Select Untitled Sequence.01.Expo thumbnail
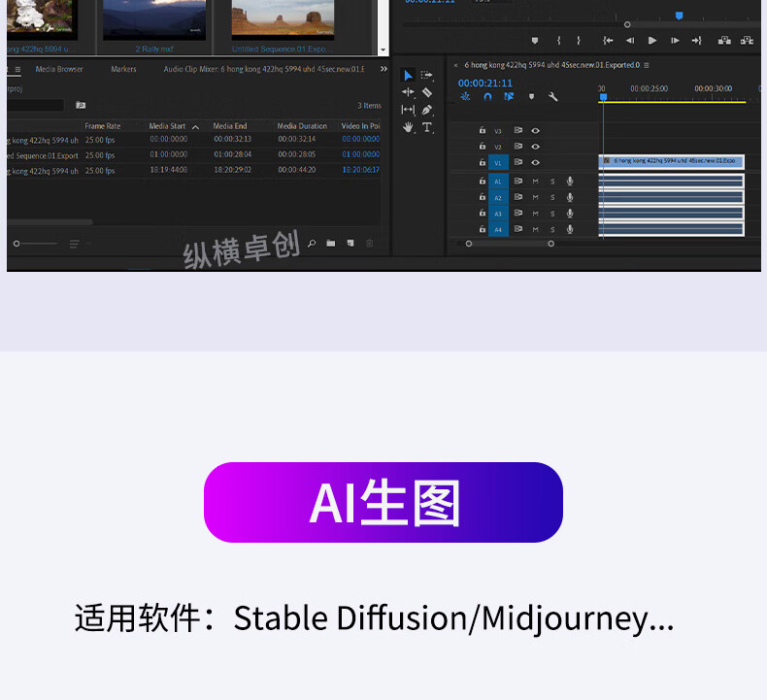 [x=283, y=20]
